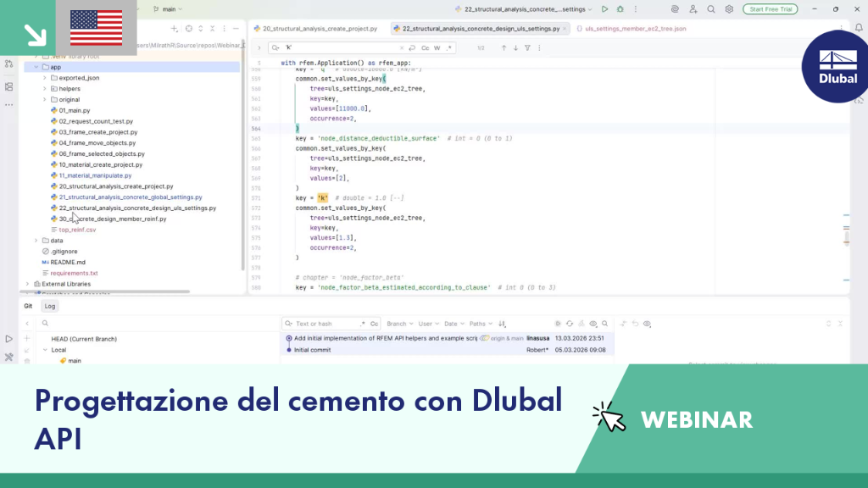Select the Initial commit row
This screenshot has width=868, height=488.
(448, 350)
